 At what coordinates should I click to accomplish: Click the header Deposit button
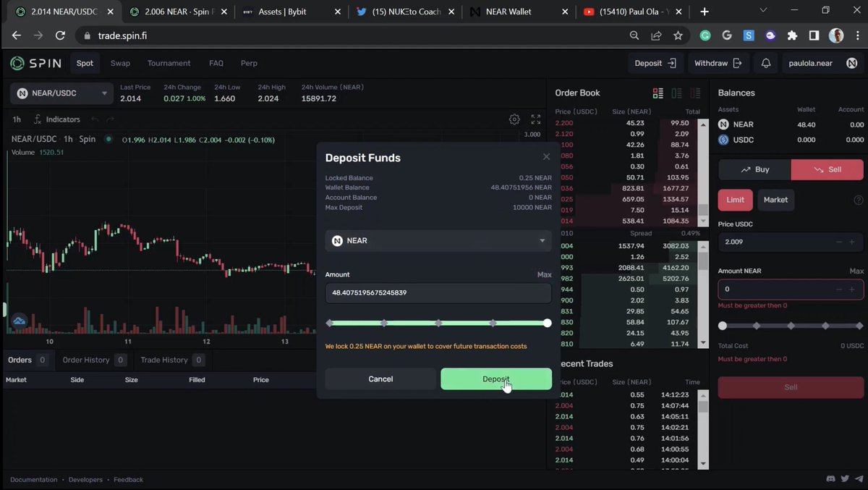[x=655, y=63]
